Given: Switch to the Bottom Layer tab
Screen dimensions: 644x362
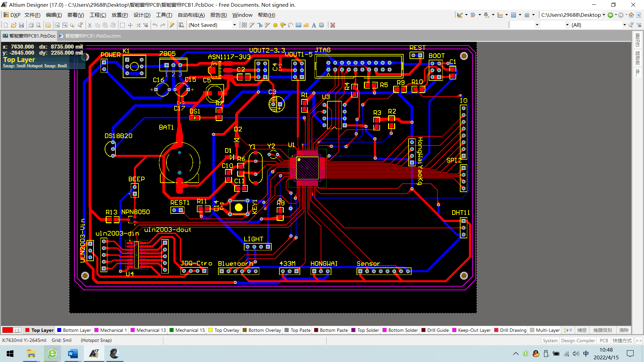Looking at the screenshot, I should (74, 330).
